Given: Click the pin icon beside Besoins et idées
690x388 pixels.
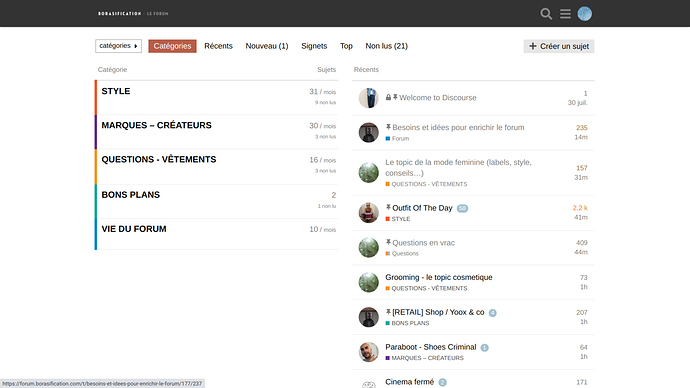Looking at the screenshot, I should 388,127.
